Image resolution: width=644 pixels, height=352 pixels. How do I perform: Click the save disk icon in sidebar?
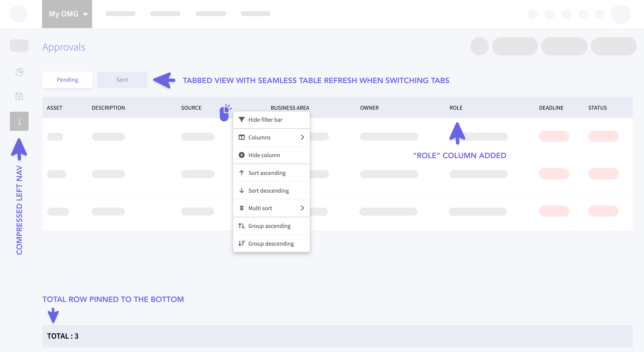(x=19, y=96)
